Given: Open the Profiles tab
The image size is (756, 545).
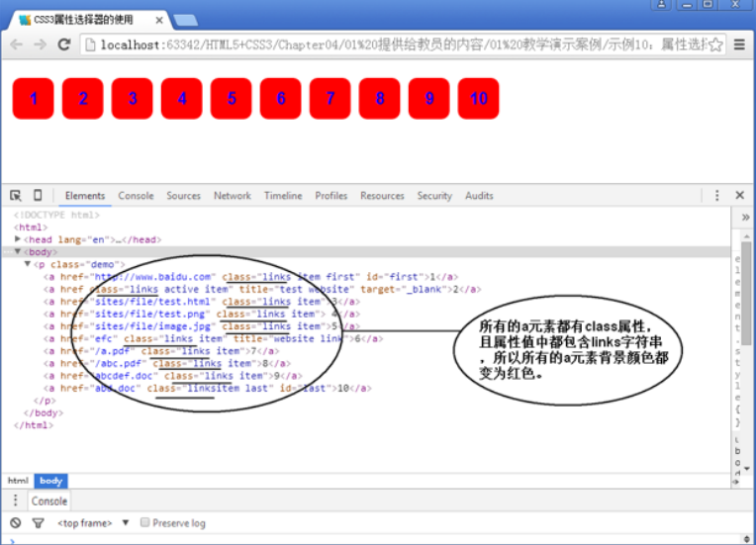Looking at the screenshot, I should pyautogui.click(x=331, y=196).
